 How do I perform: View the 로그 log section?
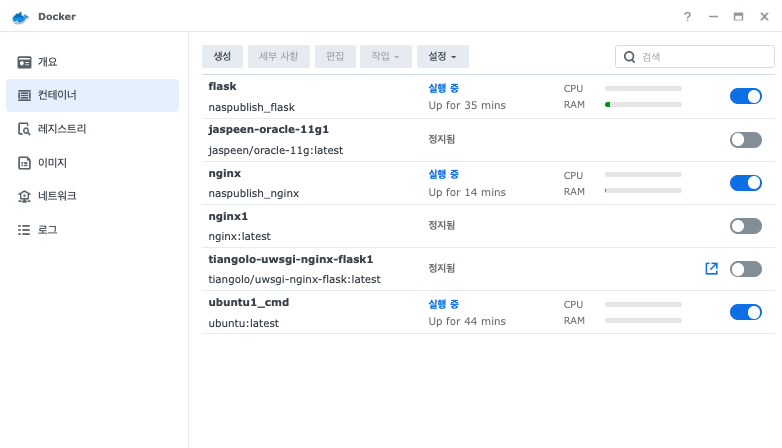point(92,230)
